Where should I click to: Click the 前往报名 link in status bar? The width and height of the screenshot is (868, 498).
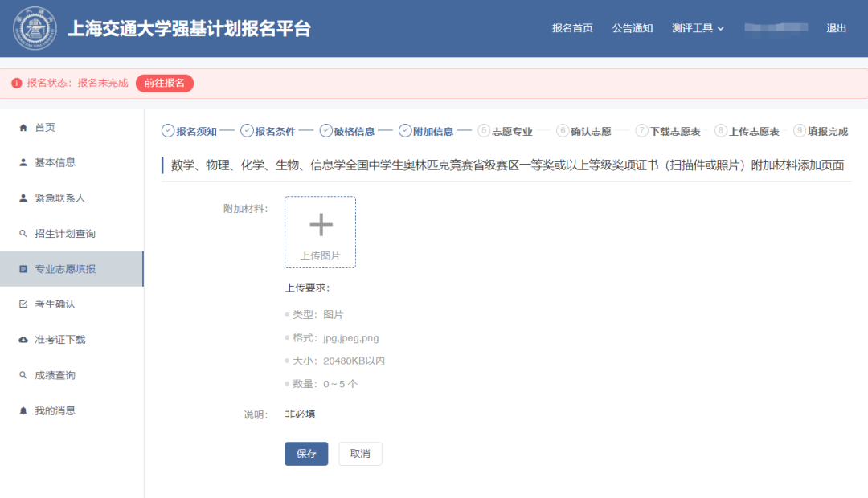click(164, 83)
